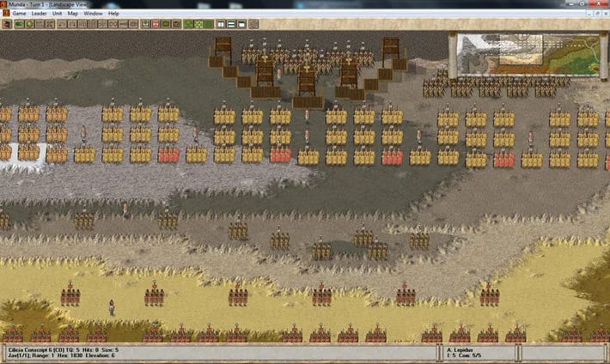Select the lone soldier on the yellow field
Screen dimensions: 610x364
pos(111,306)
